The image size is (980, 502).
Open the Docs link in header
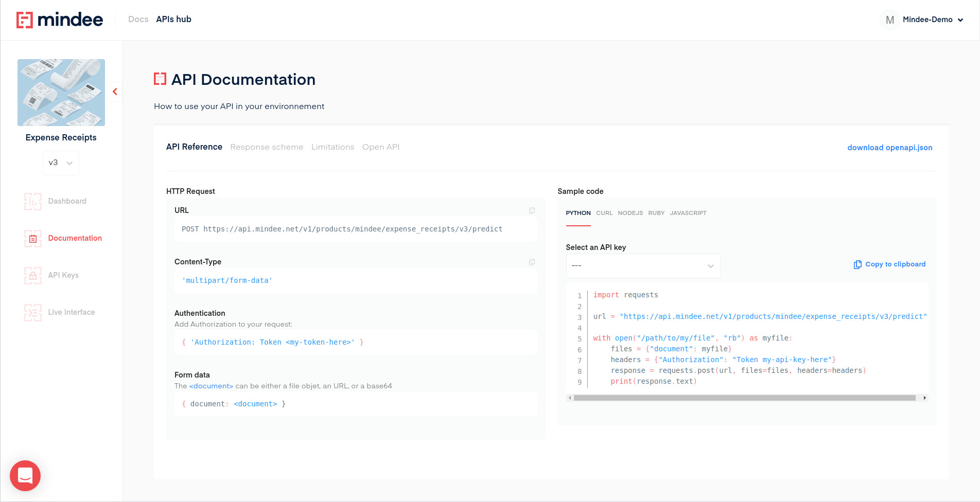(x=138, y=20)
